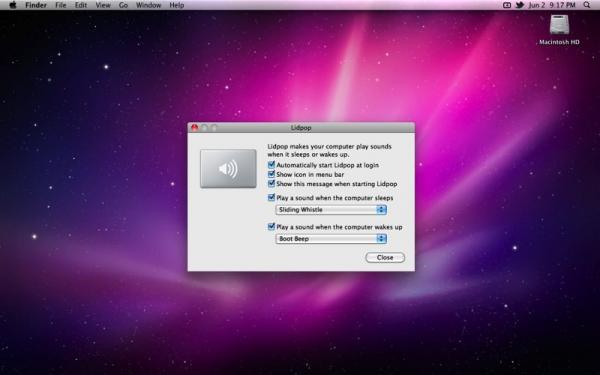Open the Help menu
600x375 pixels.
(x=177, y=5)
